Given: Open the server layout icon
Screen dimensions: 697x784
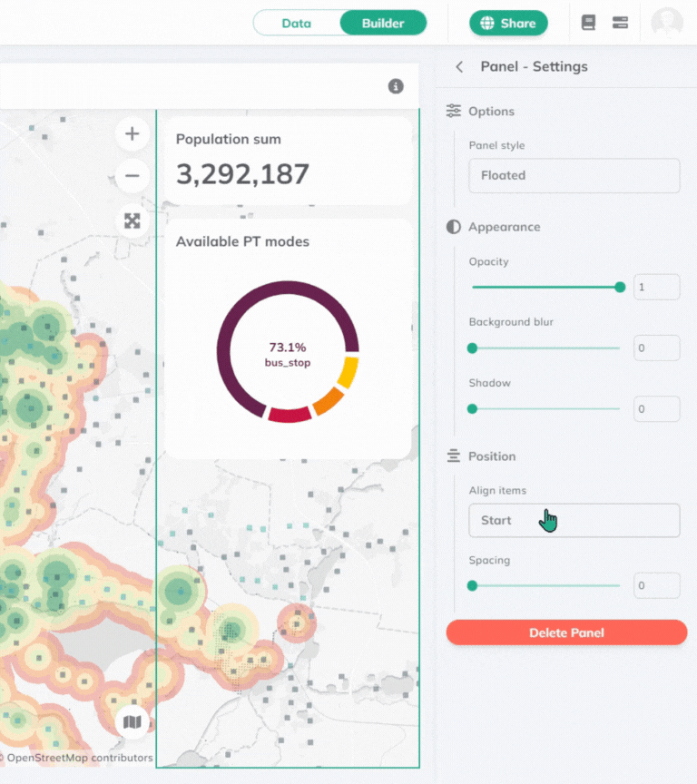Looking at the screenshot, I should tap(621, 23).
